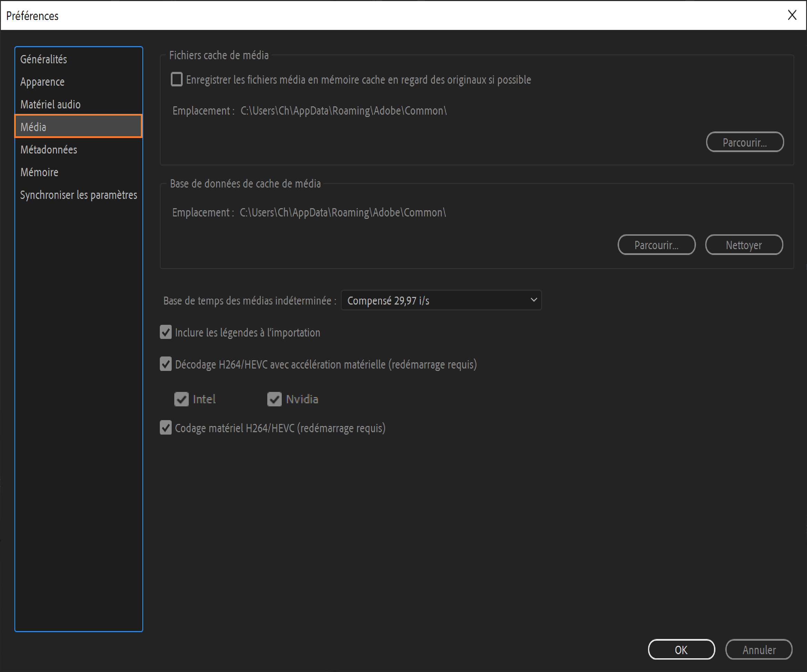Screen dimensions: 807x672
Task: Go to Métadonnées preferences
Action: pos(49,149)
